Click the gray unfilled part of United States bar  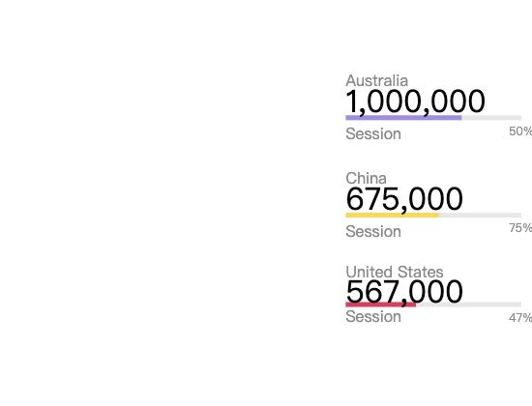click(468, 304)
